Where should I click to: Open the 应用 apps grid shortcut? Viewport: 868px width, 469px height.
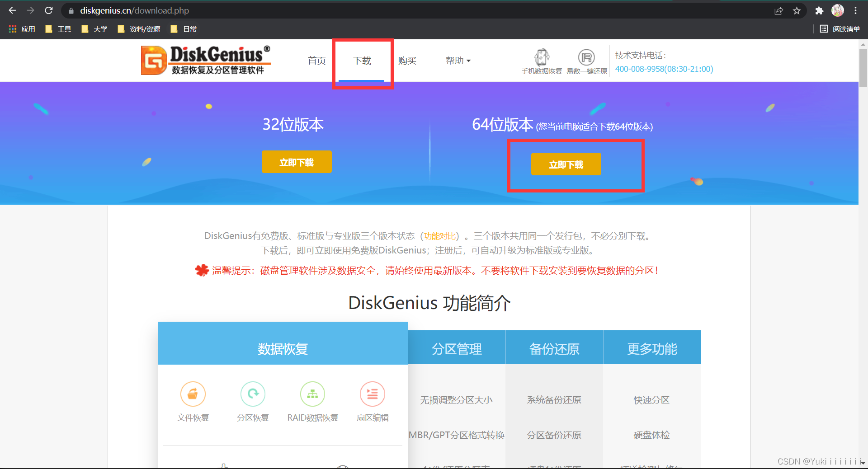pyautogui.click(x=22, y=29)
